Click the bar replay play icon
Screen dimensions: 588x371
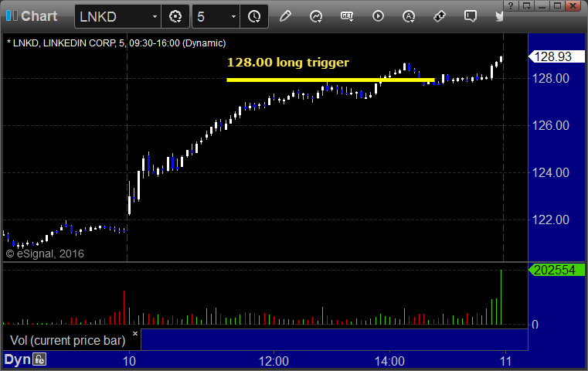(378, 16)
